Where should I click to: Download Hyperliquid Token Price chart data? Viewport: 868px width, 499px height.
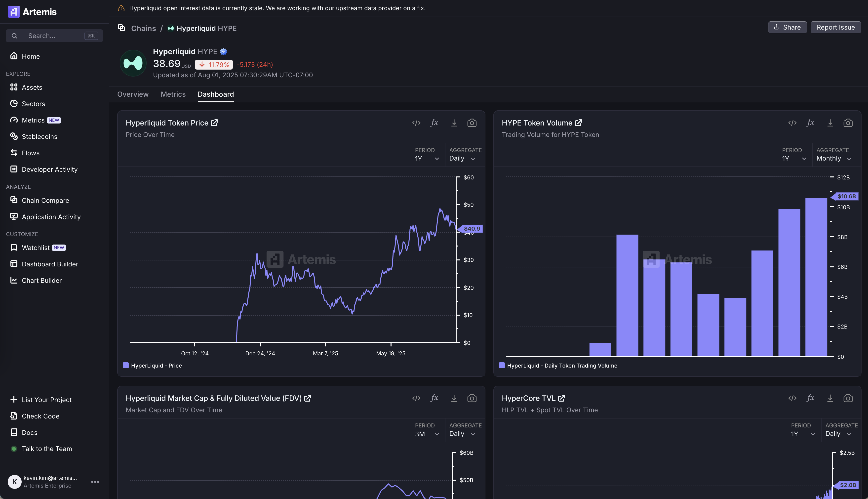[454, 123]
